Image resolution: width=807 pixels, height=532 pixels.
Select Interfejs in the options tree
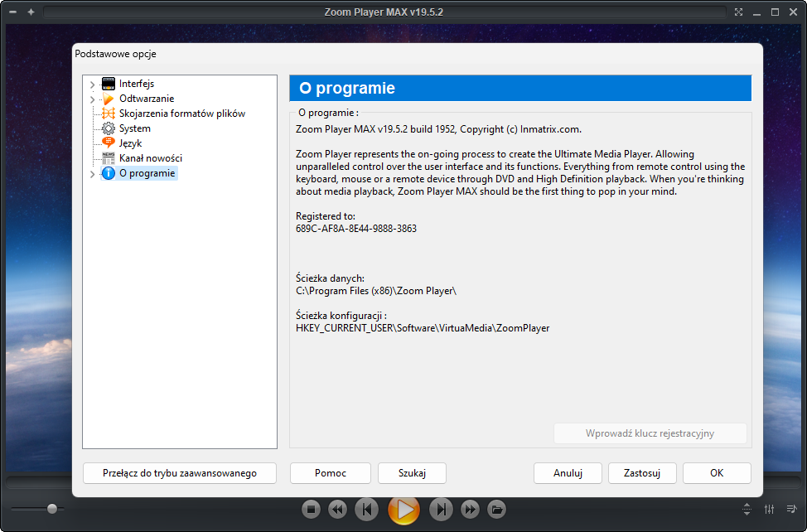[137, 84]
